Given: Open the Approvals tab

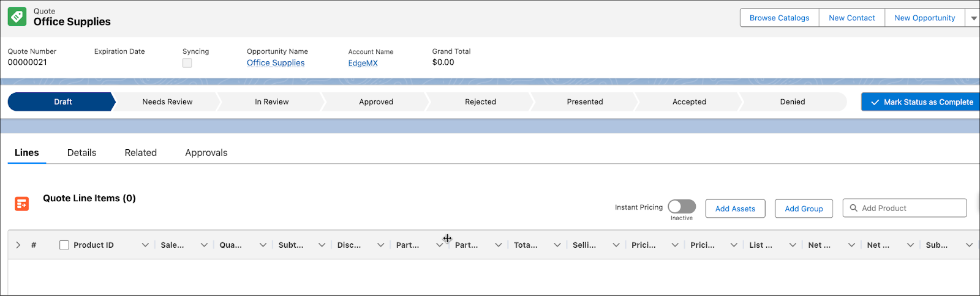Looking at the screenshot, I should [x=206, y=153].
